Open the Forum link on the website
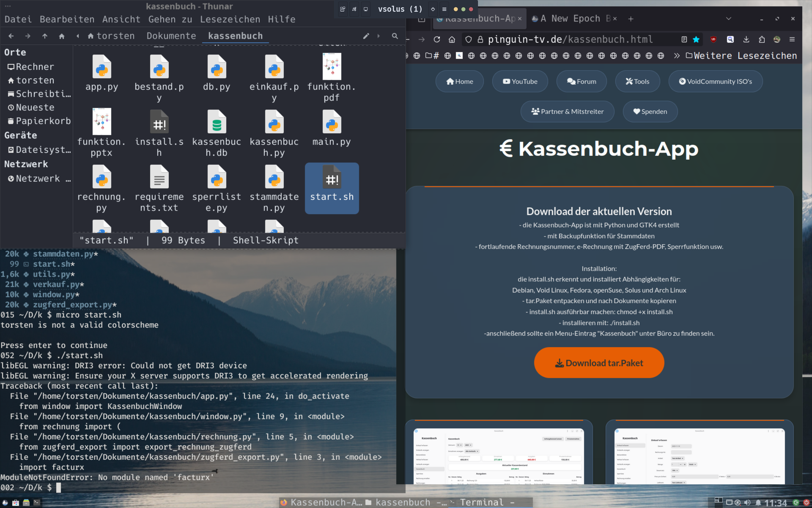This screenshot has height=508, width=812. tap(582, 81)
